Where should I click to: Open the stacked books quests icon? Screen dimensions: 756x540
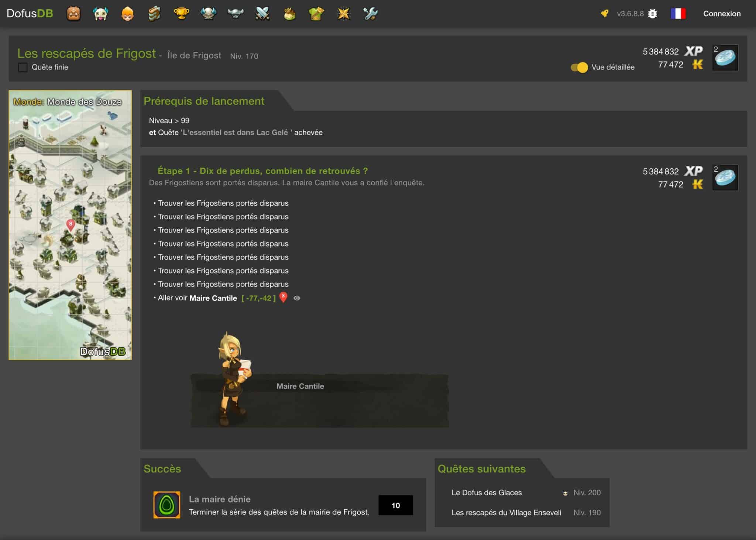pos(154,14)
